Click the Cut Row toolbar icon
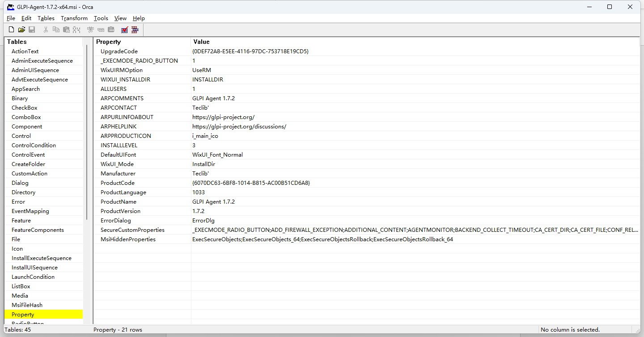Viewport: 644px width, 337px height. coord(90,30)
